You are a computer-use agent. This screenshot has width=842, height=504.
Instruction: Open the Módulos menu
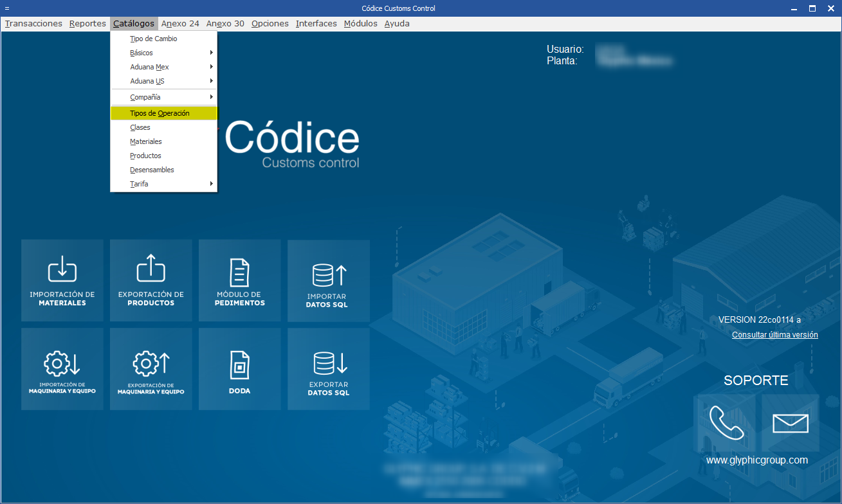[x=361, y=24]
